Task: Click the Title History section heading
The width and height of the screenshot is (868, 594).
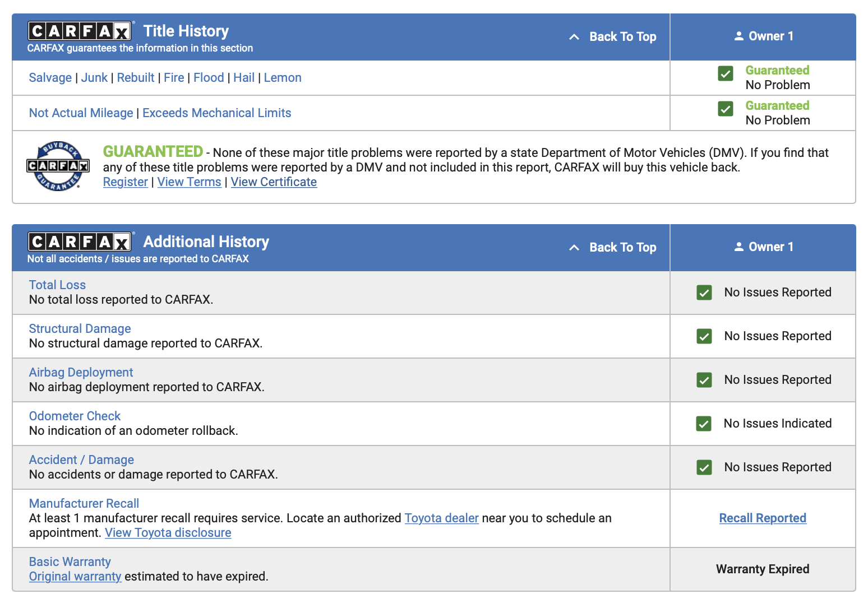Action: [186, 31]
